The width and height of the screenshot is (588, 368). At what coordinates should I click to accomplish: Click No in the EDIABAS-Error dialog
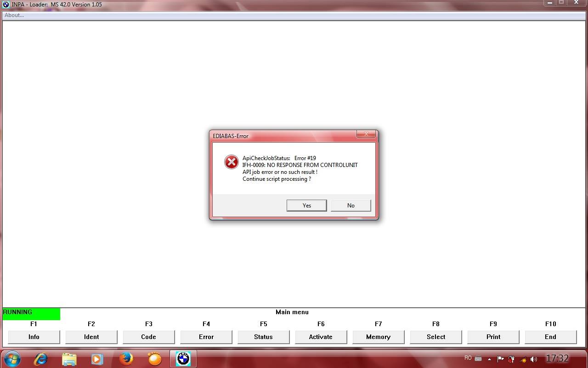click(x=351, y=205)
